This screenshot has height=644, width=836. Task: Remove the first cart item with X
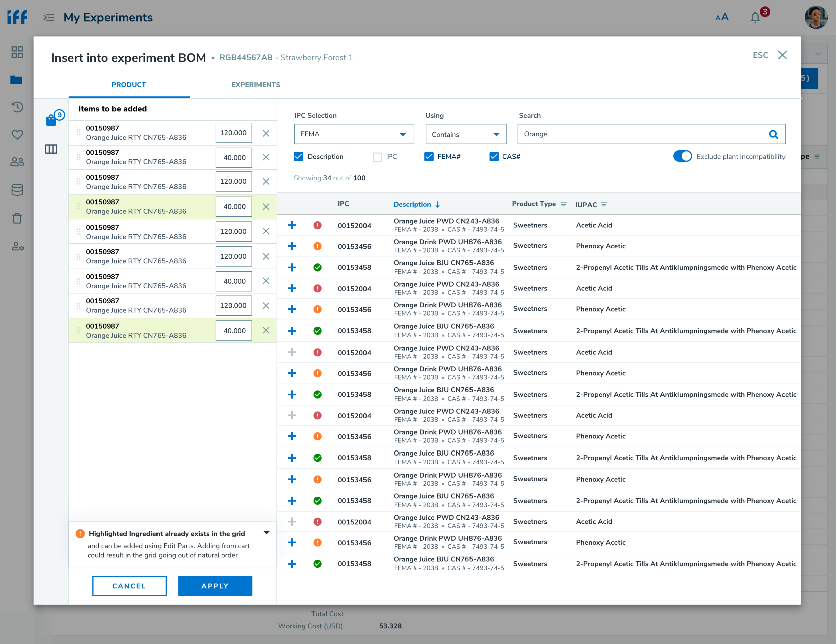(266, 133)
